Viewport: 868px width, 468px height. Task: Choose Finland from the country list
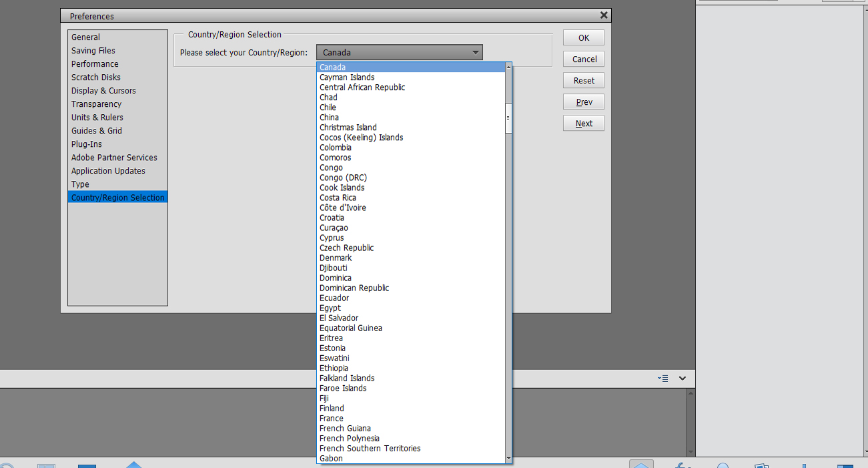(411, 407)
